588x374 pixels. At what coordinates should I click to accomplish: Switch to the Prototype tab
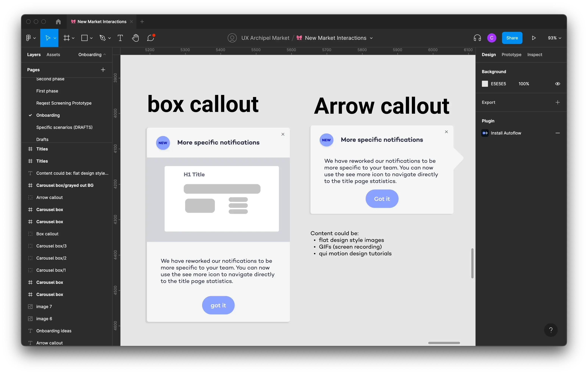pos(511,55)
